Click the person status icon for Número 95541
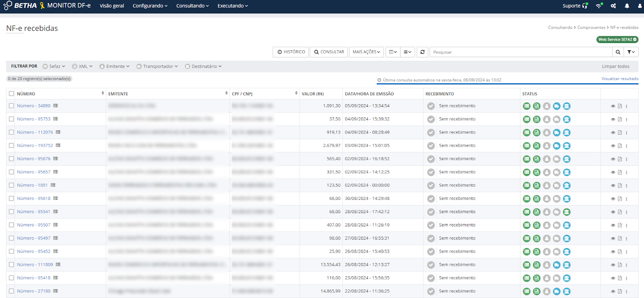Image resolution: width=644 pixels, height=298 pixels. click(x=547, y=212)
